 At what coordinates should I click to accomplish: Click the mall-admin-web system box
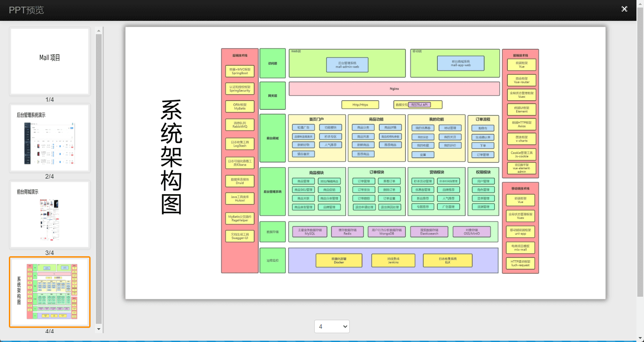(347, 64)
